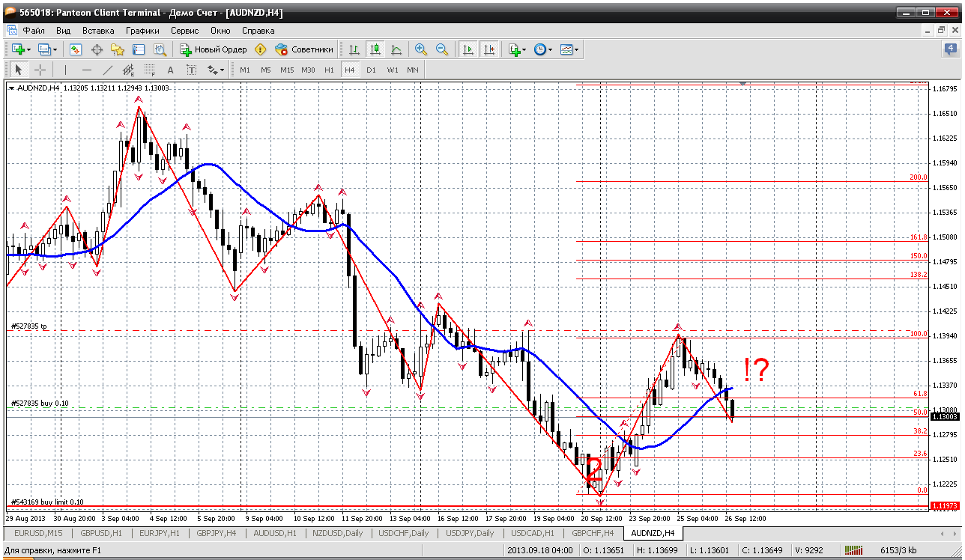The image size is (965, 560).
Task: Open the Файл menu
Action: 34,31
